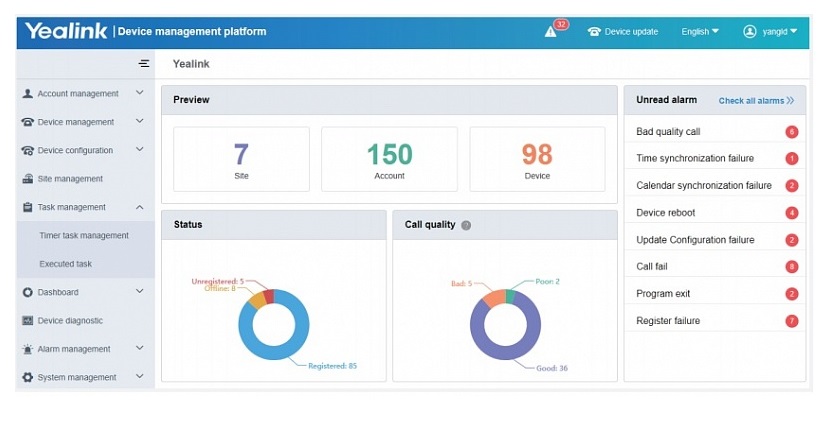The height and width of the screenshot is (447, 831).
Task: Click Update Configuration failure alarm text
Action: (695, 240)
